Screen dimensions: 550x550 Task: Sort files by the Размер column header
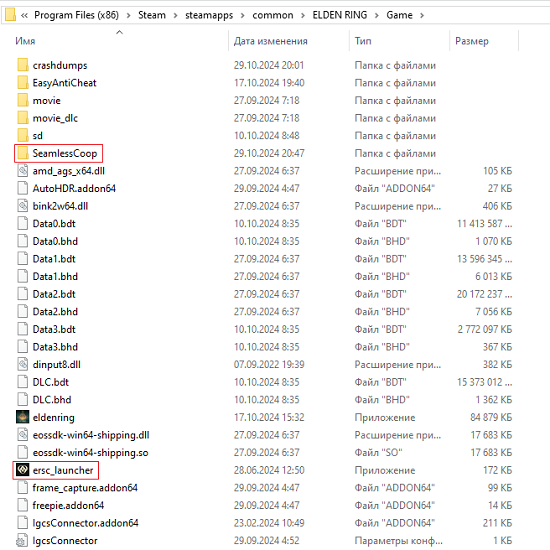click(471, 41)
